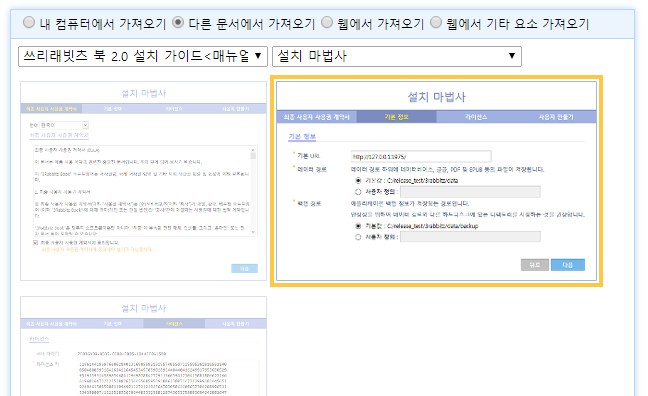Click the 기본 정보 heading link

coord(302,136)
